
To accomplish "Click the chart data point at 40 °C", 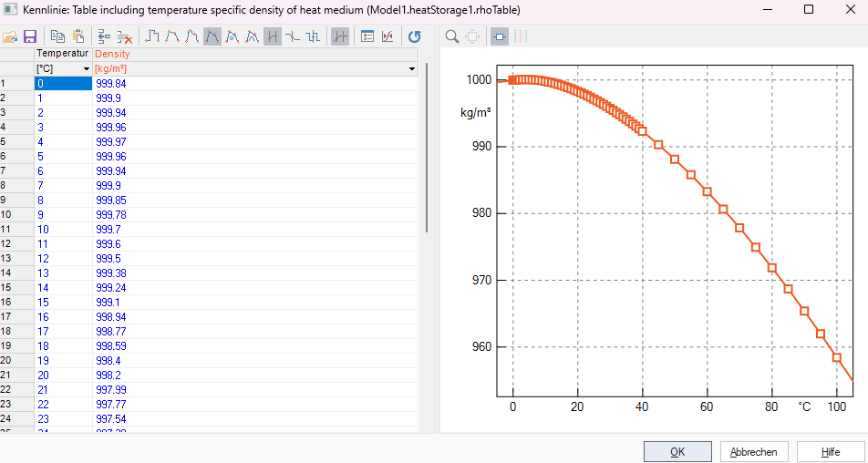I will coord(642,131).
